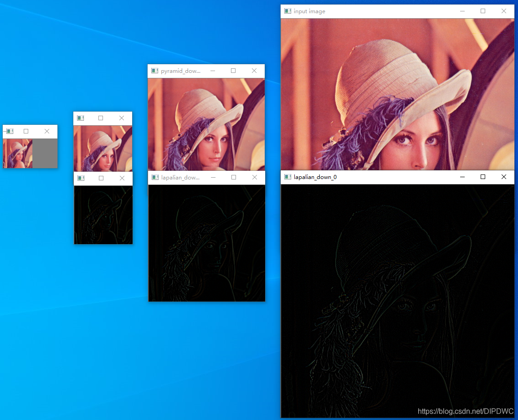Click the "pyramid_dow..." title text
This screenshot has width=518, height=420.
[x=180, y=71]
